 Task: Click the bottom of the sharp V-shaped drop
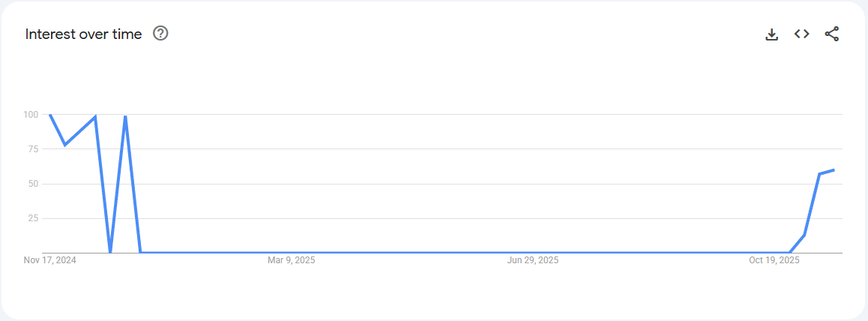click(x=110, y=251)
